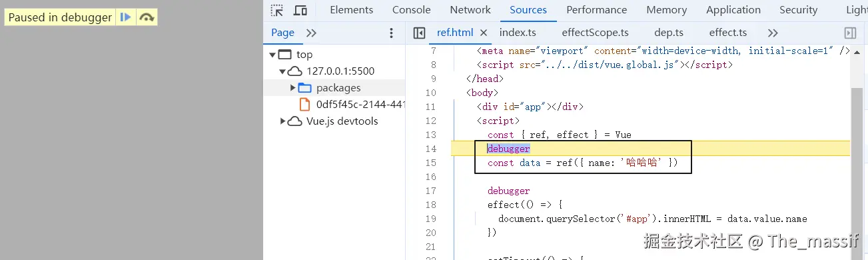Click the highlighted debugger statement on line 14

coord(509,149)
